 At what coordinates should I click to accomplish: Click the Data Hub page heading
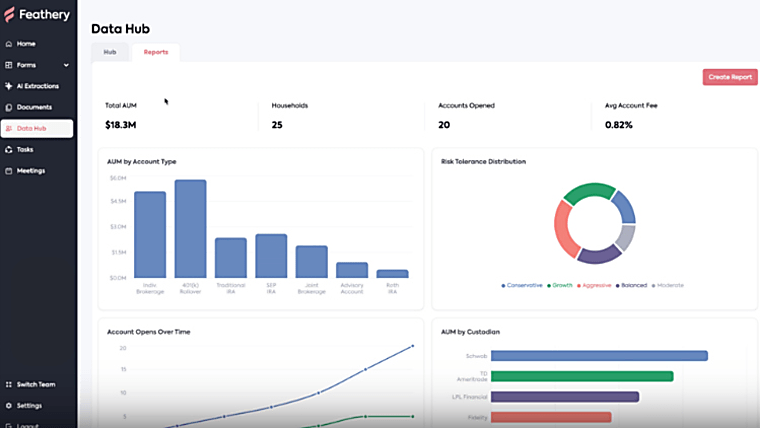[x=120, y=29]
